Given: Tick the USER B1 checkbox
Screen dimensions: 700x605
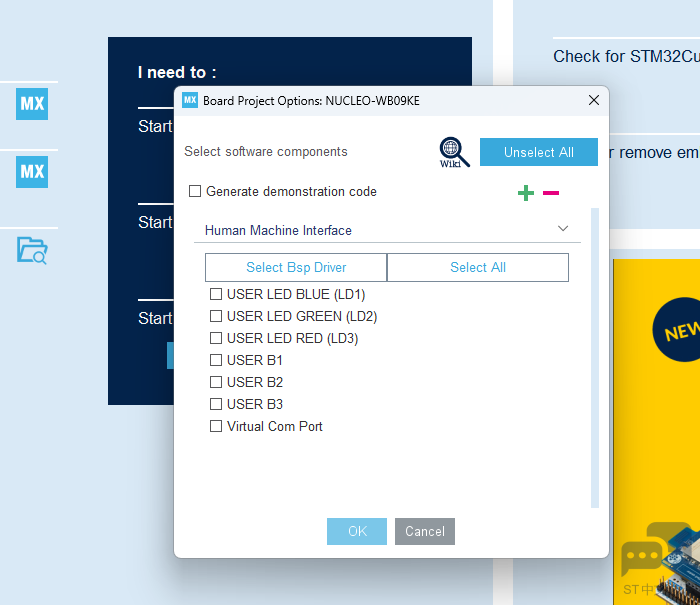Looking at the screenshot, I should 216,360.
